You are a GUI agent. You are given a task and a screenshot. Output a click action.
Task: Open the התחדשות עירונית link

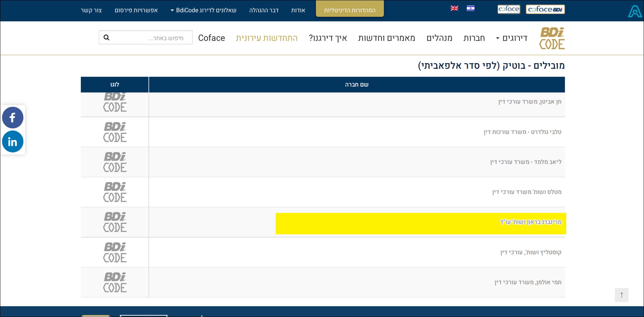click(x=267, y=38)
